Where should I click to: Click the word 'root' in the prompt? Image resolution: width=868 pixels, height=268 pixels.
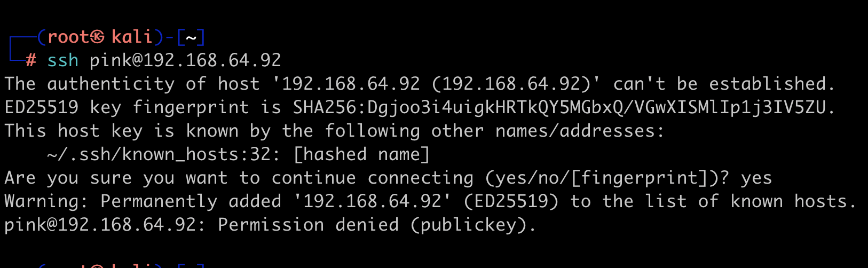pos(68,37)
